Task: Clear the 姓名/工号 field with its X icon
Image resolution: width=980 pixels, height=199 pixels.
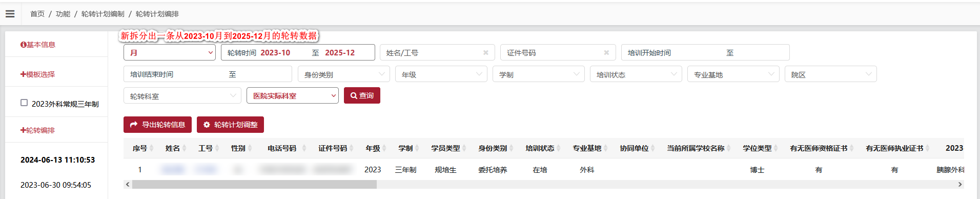Action: (x=485, y=53)
